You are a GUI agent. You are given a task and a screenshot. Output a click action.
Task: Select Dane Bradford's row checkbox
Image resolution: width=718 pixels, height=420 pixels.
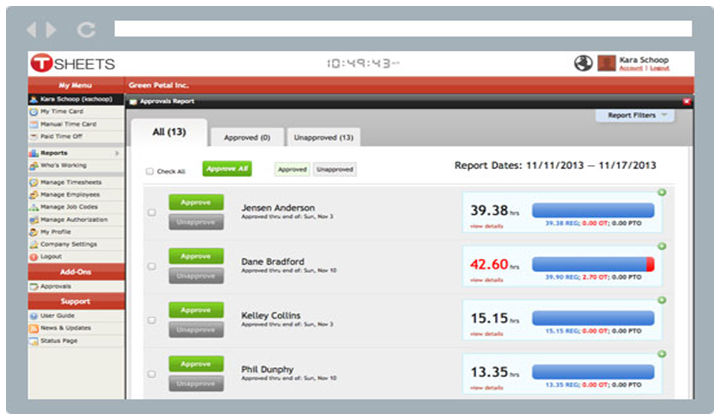(x=152, y=266)
